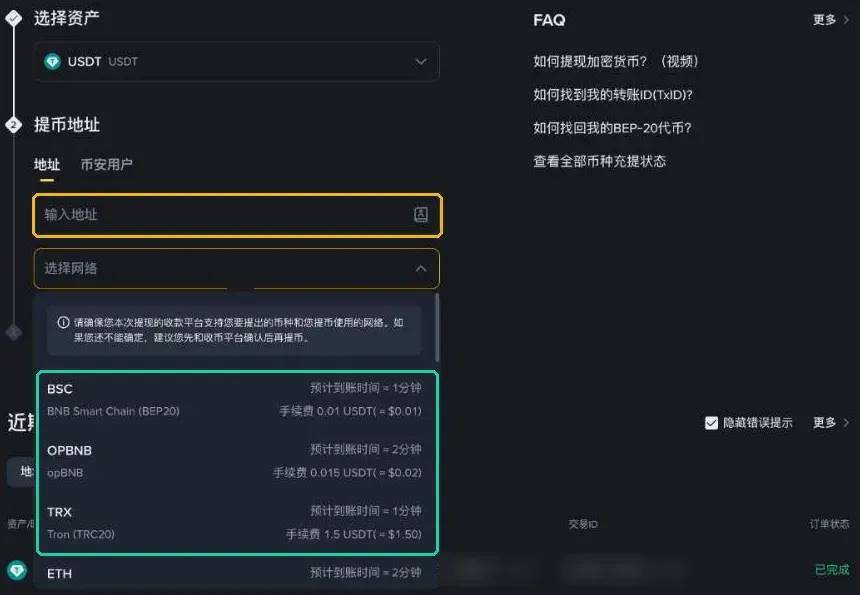860x595 pixels.
Task: Click the network dropdown list scrollbar
Action: tap(437, 328)
